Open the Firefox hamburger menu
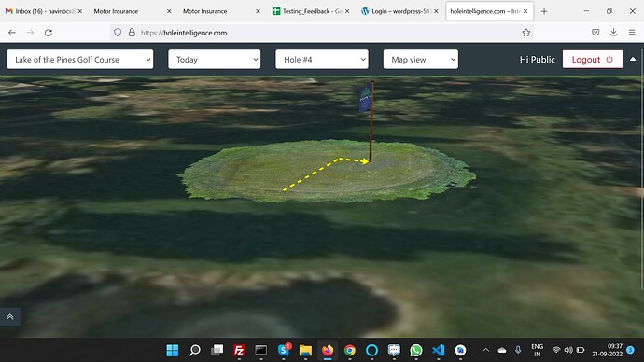This screenshot has height=362, width=644. 632,33
